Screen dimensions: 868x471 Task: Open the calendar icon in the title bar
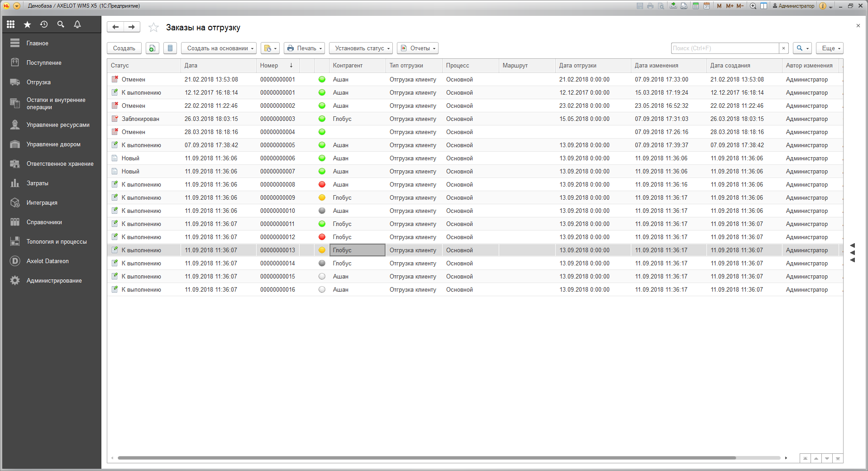(706, 6)
